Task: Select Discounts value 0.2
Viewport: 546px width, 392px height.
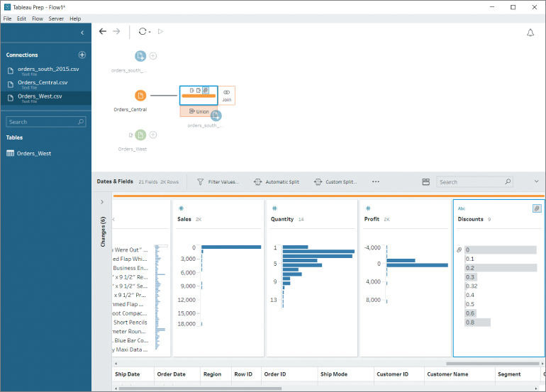Action: [501, 268]
